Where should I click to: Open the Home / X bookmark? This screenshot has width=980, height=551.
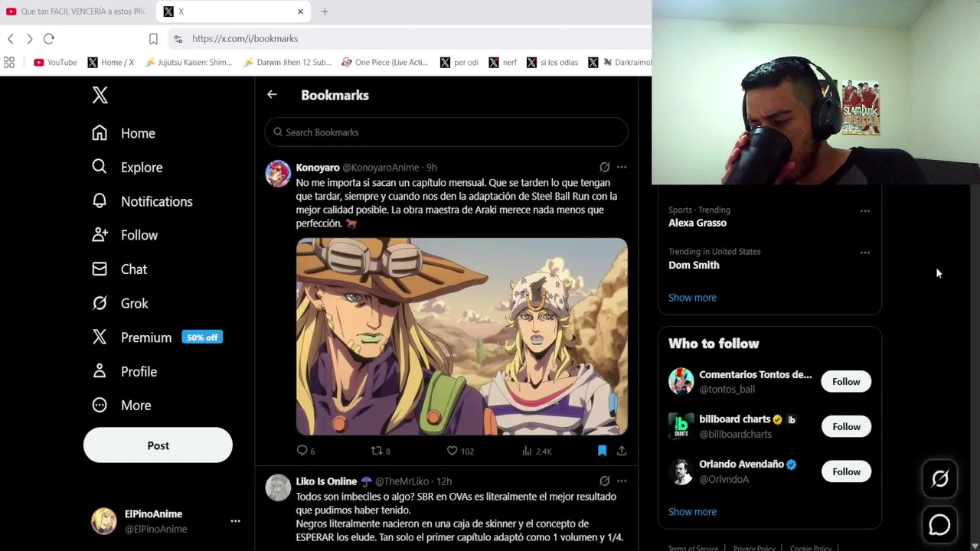pos(111,62)
